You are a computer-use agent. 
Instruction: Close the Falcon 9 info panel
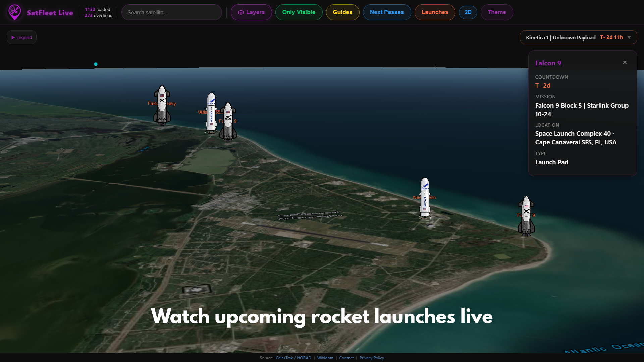click(x=625, y=62)
